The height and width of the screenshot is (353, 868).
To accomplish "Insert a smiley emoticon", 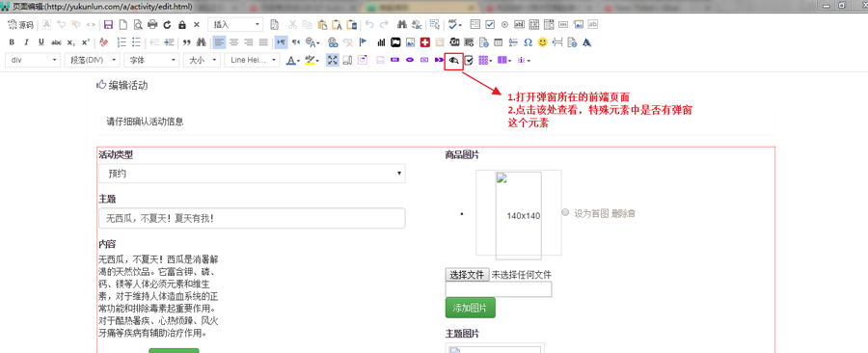I will click(x=542, y=42).
